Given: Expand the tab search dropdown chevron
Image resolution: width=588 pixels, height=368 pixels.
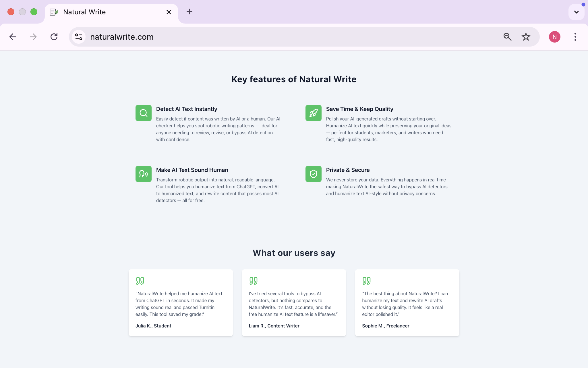Looking at the screenshot, I should (x=576, y=12).
